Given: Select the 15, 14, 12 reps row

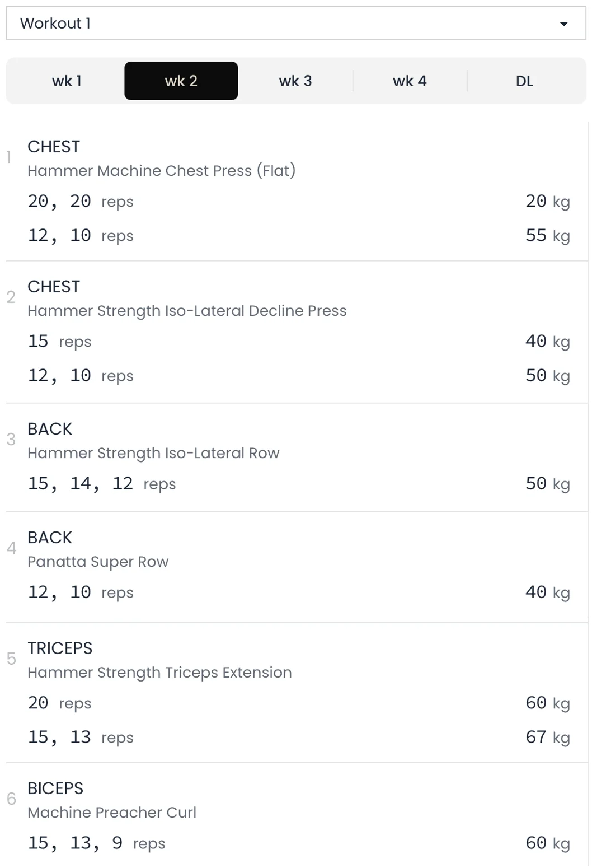Looking at the screenshot, I should [x=102, y=484].
